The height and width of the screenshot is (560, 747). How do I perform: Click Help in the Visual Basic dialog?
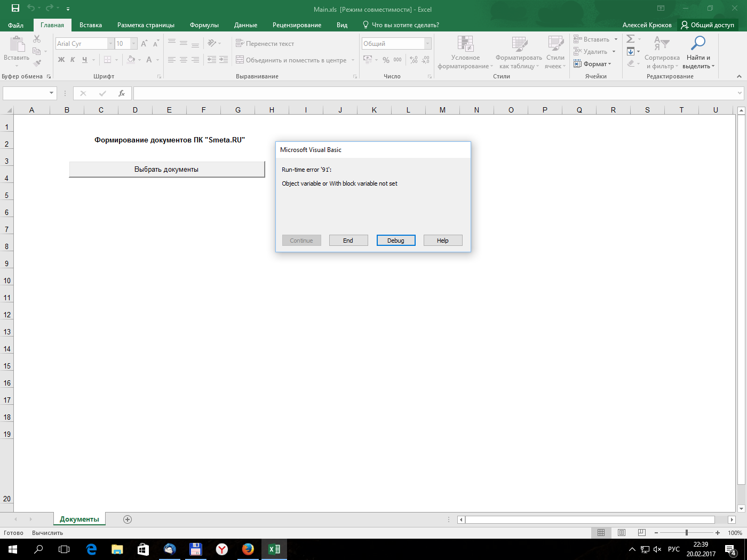(443, 241)
